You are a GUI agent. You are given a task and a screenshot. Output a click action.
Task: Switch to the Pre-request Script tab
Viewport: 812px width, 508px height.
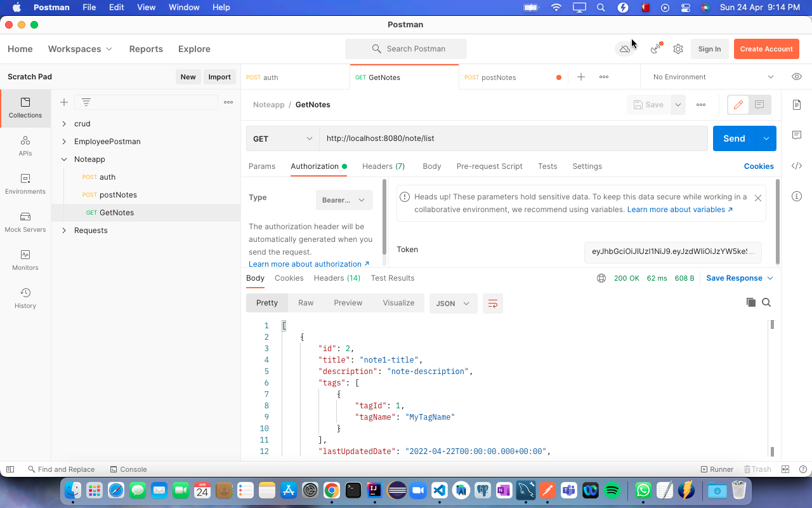490,166
